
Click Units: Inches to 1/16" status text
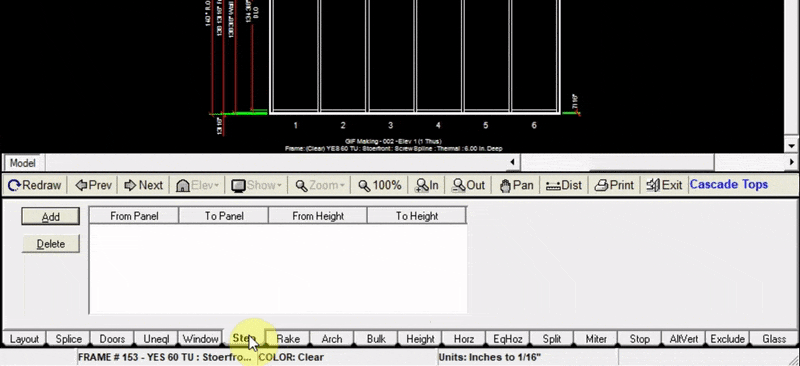click(x=489, y=357)
